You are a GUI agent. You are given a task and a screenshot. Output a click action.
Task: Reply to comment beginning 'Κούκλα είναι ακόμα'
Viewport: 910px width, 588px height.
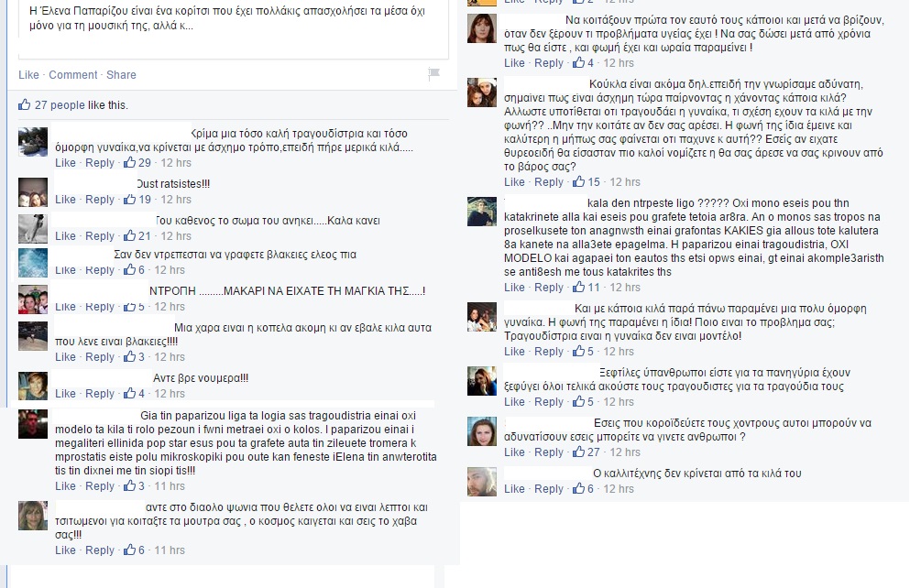click(548, 181)
